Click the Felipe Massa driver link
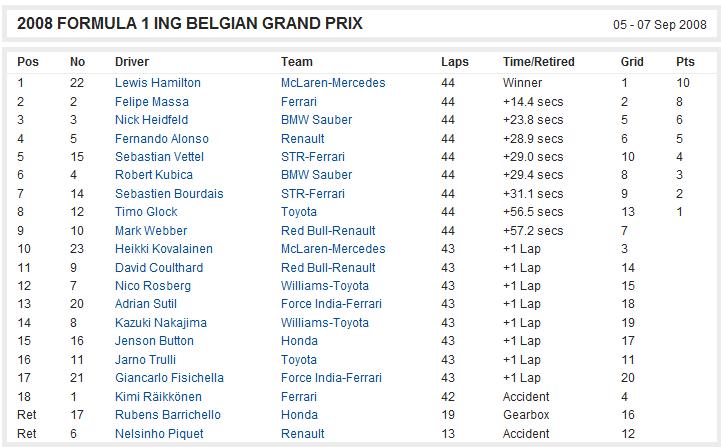The height and width of the screenshot is (447, 721). (152, 102)
